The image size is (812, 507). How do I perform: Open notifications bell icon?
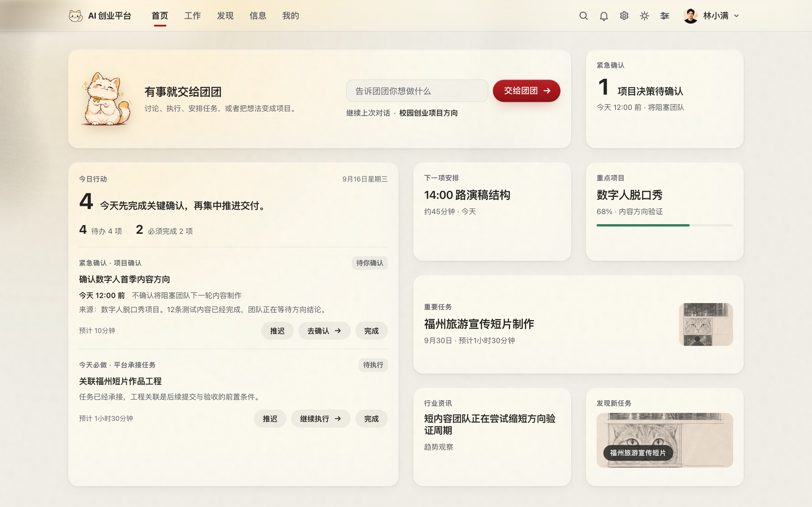604,16
